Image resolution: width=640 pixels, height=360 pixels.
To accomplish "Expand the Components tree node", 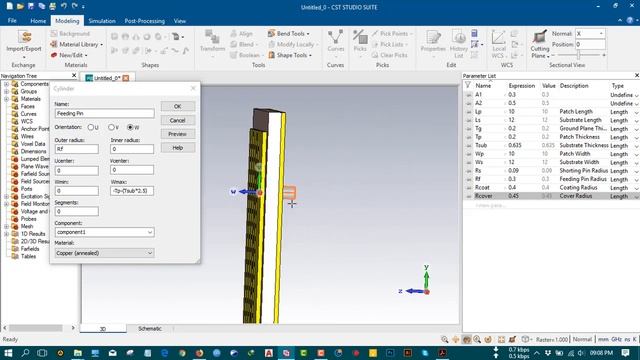I will (7, 84).
